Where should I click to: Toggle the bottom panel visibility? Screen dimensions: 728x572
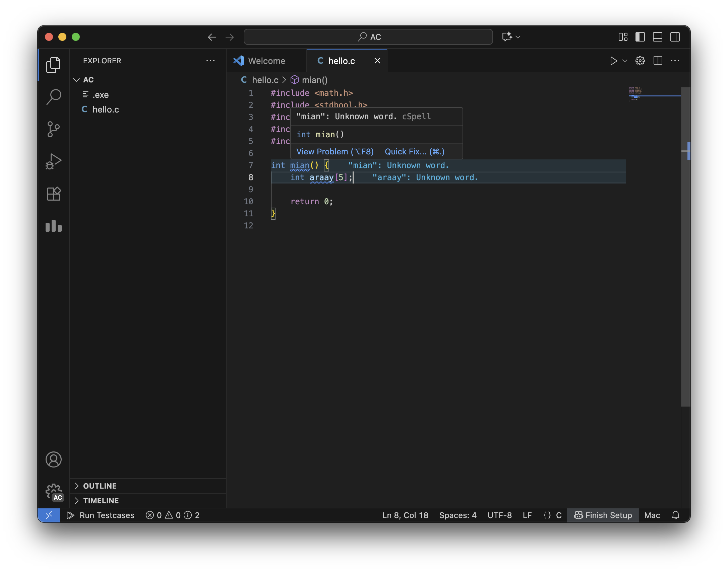pyautogui.click(x=657, y=37)
